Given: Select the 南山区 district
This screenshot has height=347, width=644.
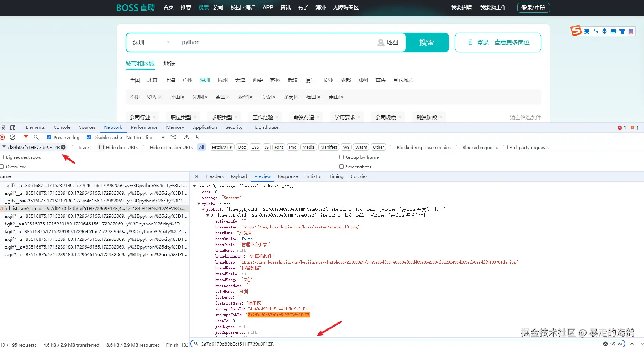Looking at the screenshot, I should (x=336, y=97).
